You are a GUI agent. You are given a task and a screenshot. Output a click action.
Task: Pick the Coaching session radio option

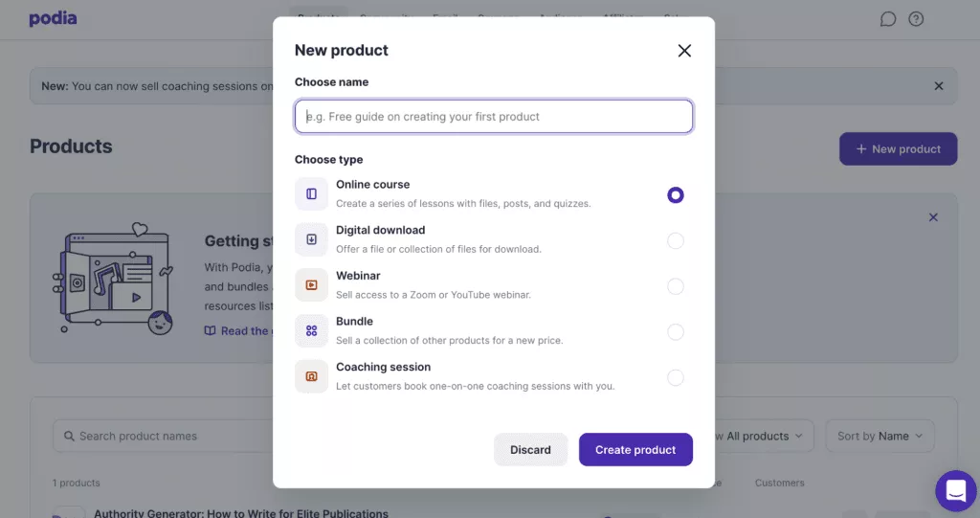point(675,378)
